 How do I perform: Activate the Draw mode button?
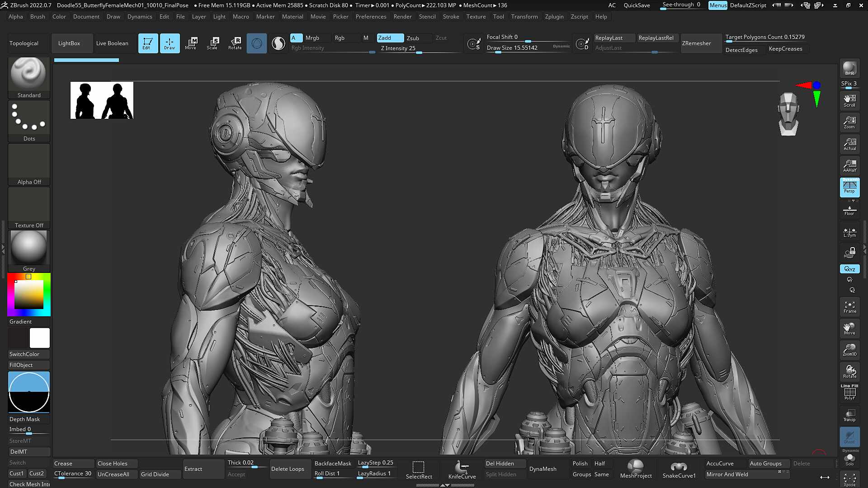tap(170, 43)
